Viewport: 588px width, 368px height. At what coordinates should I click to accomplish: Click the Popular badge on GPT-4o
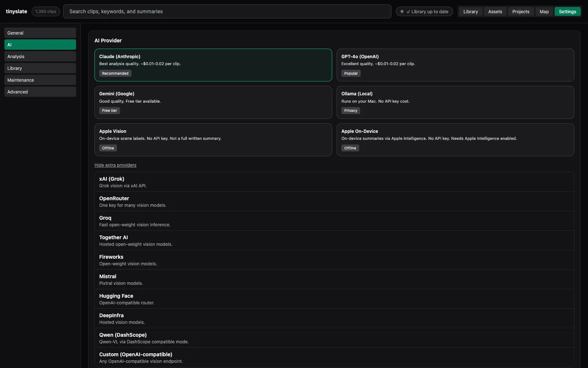tap(351, 73)
